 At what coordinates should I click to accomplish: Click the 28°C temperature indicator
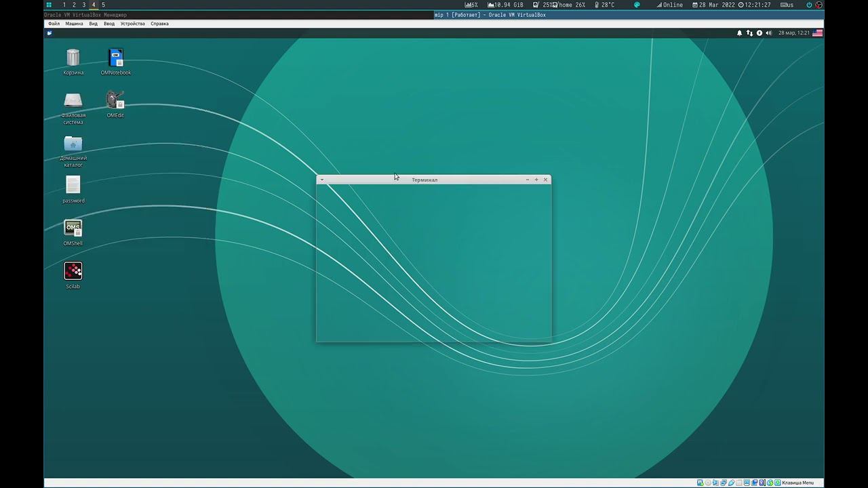tap(604, 5)
